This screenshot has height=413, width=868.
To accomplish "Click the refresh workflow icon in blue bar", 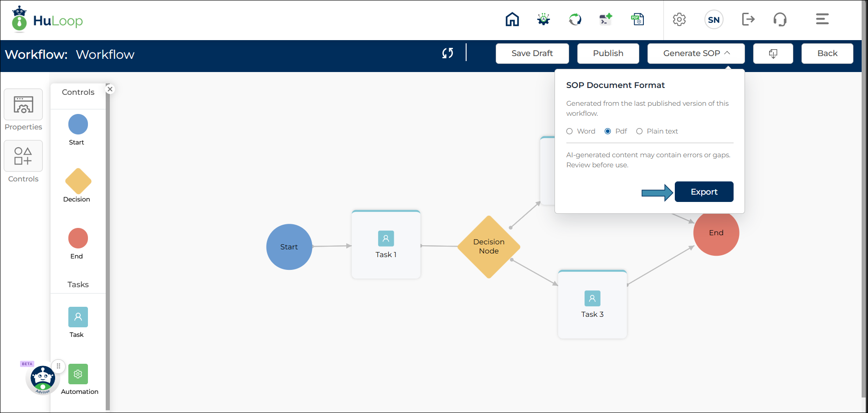I will 448,53.
